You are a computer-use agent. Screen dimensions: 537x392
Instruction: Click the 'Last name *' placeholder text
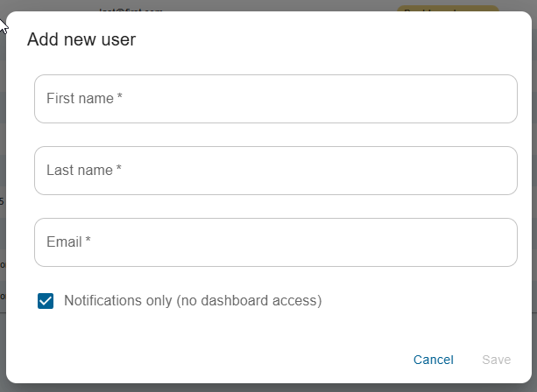click(83, 171)
